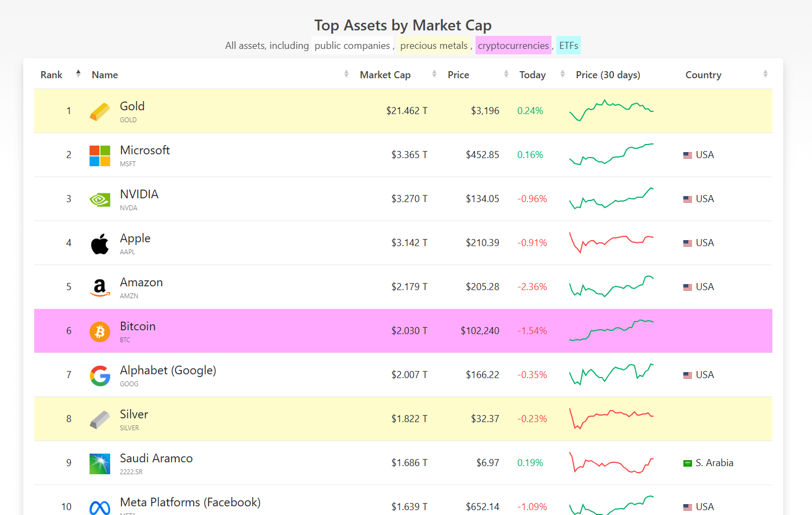The image size is (812, 515).
Task: Open the Amazon logo icon
Action: click(x=100, y=288)
